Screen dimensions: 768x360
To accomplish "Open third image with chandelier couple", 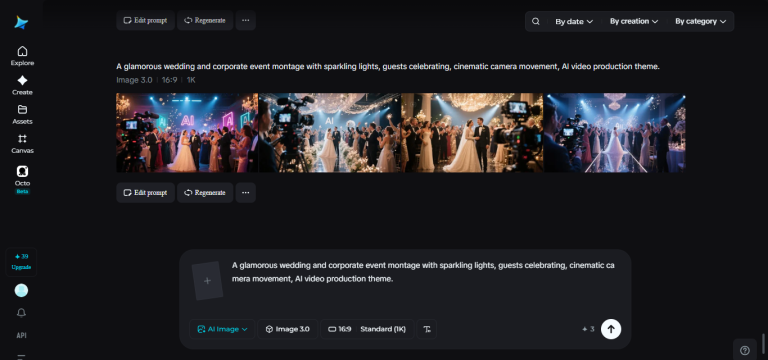I will click(x=472, y=133).
